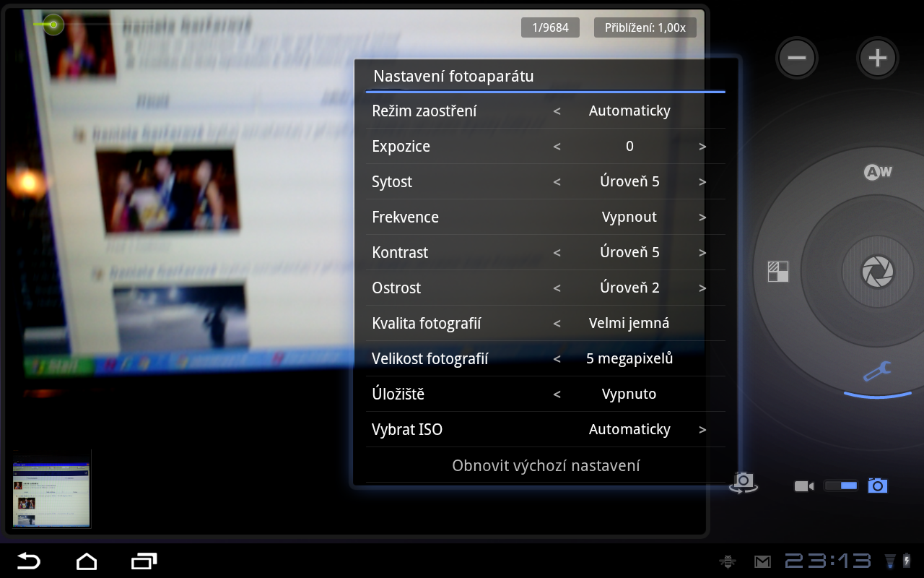Tap the Přiblížení 1,00x zoom indicator
The height and width of the screenshot is (578, 924).
645,28
